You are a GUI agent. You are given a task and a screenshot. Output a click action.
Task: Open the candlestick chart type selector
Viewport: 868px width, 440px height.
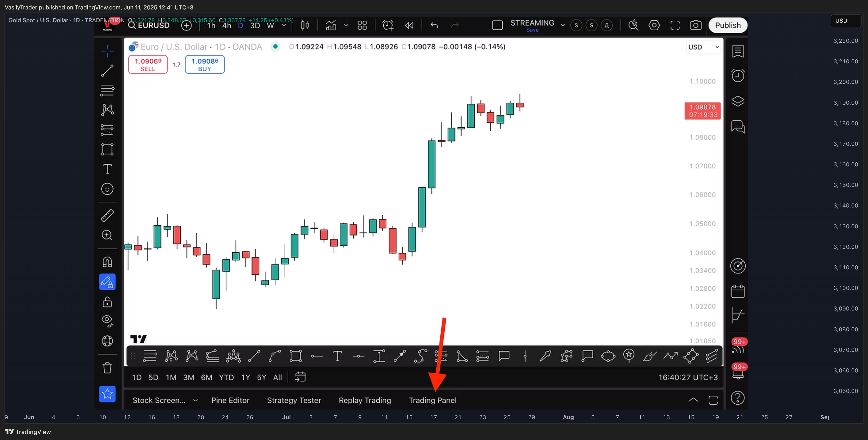pos(305,25)
